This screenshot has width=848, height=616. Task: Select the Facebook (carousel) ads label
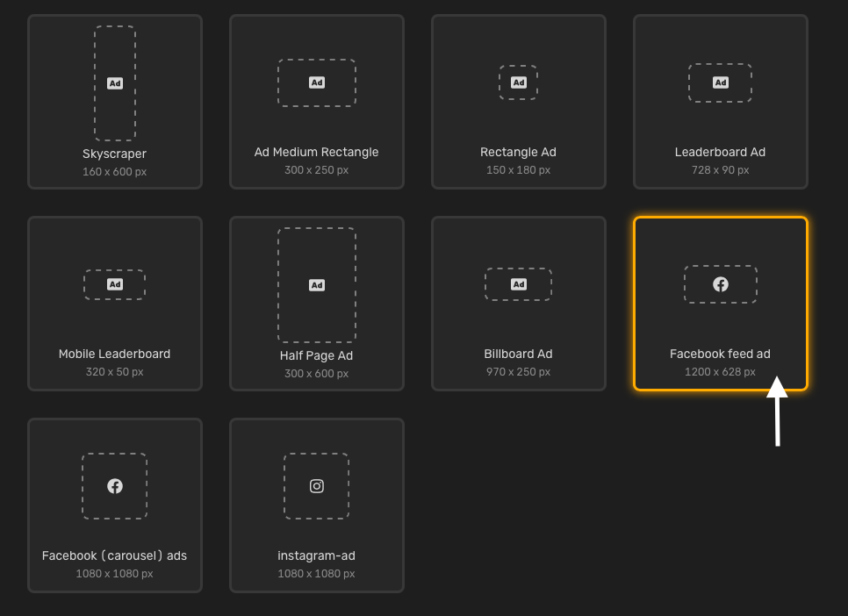point(115,556)
